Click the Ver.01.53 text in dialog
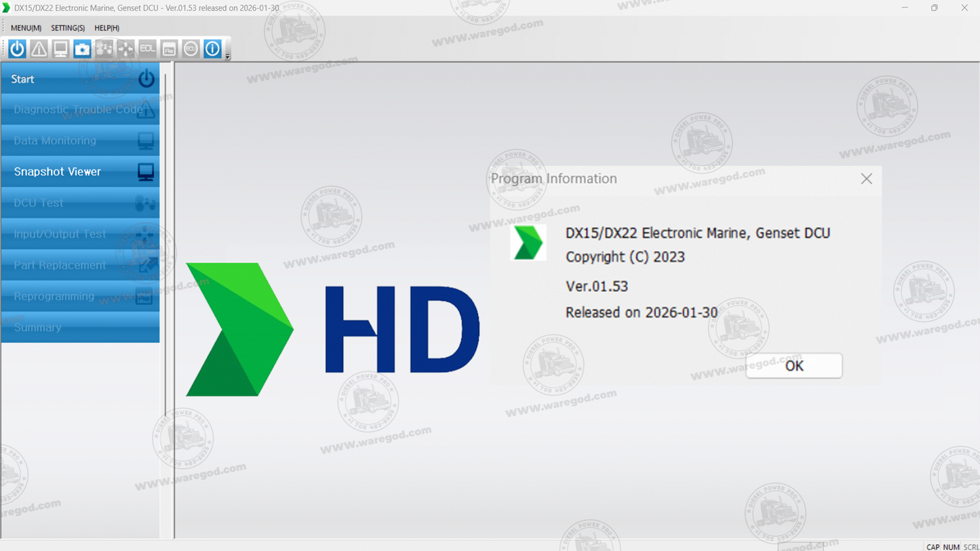 tap(597, 286)
